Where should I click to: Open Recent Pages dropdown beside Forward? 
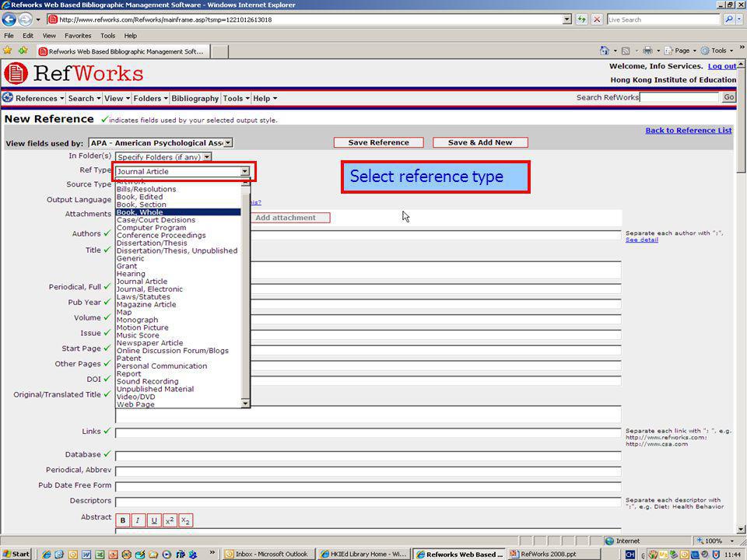tap(38, 19)
